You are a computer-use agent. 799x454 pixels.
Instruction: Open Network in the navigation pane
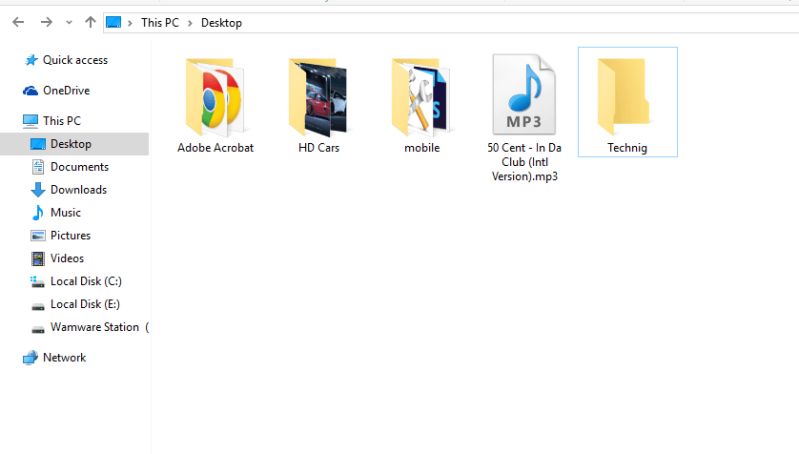(x=64, y=358)
